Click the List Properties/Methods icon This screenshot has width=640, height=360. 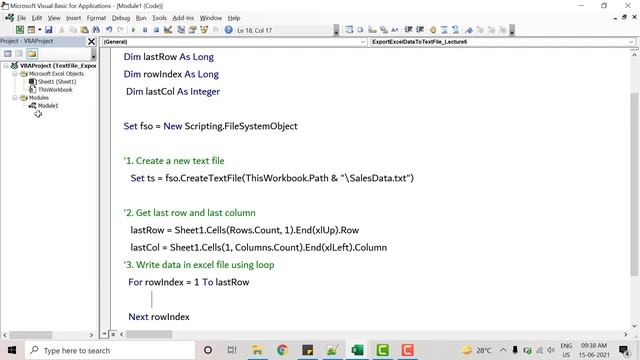click(349, 30)
